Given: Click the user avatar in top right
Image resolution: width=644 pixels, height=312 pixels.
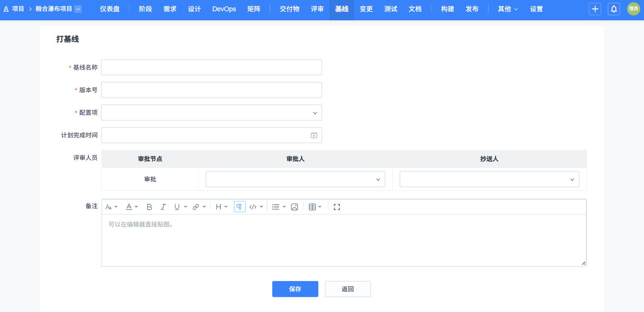Looking at the screenshot, I should [x=633, y=9].
